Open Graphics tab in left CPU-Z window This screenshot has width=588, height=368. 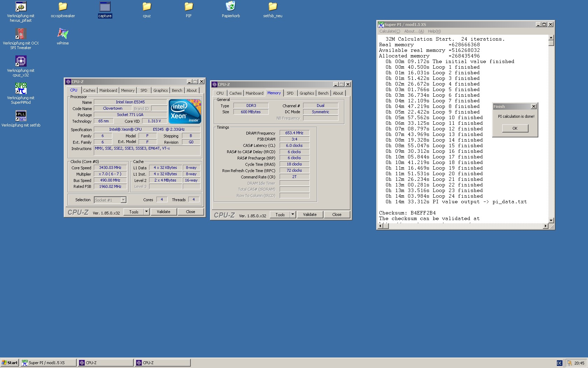point(161,90)
